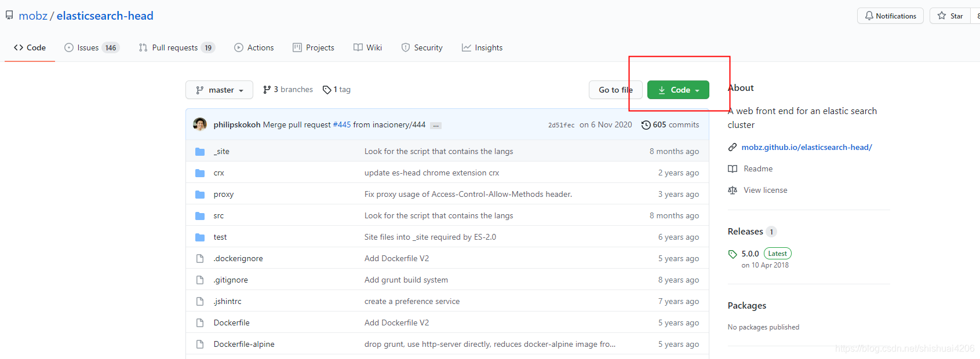The width and height of the screenshot is (980, 359).
Task: Open the Packages section heading
Action: pos(747,306)
